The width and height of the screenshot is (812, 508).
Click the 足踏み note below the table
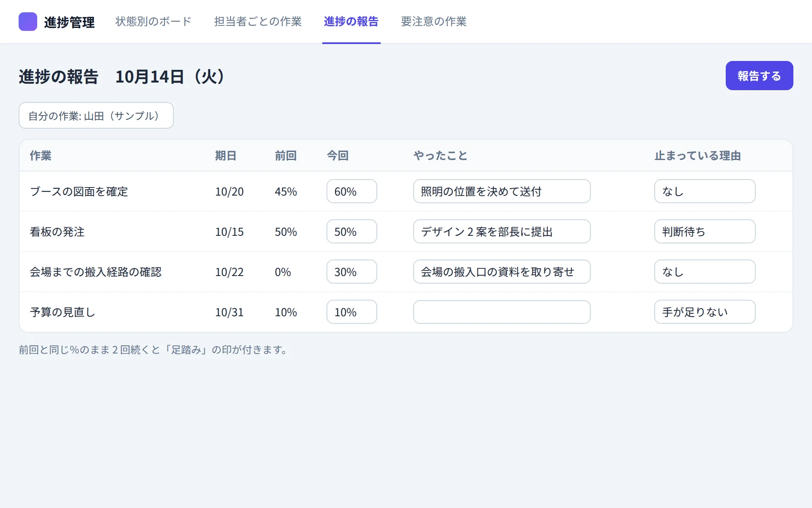[x=154, y=350]
